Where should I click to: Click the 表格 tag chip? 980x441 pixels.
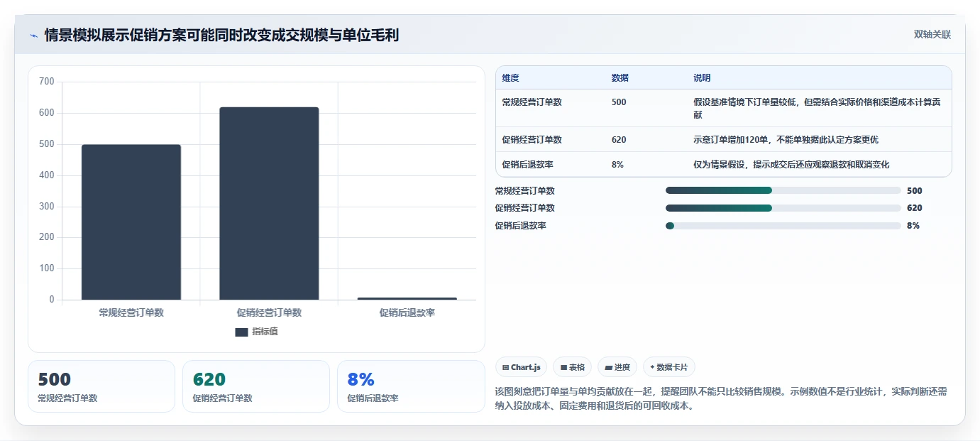click(x=573, y=367)
